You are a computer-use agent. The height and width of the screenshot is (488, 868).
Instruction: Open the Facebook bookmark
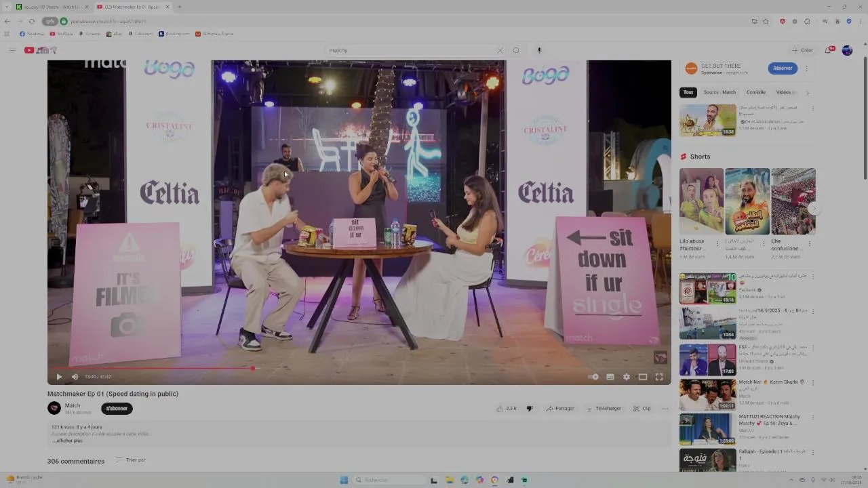click(32, 34)
